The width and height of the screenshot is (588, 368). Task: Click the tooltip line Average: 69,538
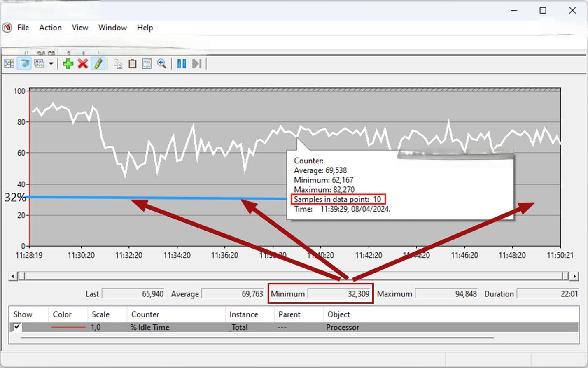pos(320,170)
